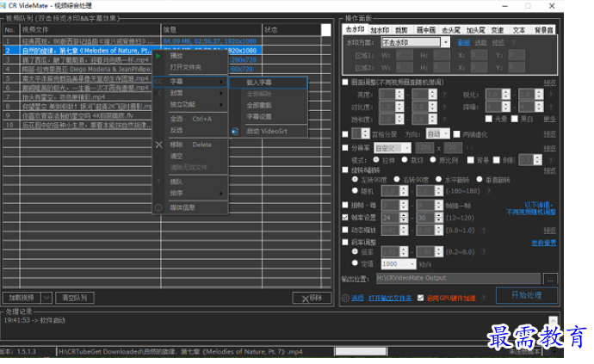Click the options gear icon at bottom
Image resolution: width=594 pixels, height=364 pixels.
pyautogui.click(x=345, y=298)
